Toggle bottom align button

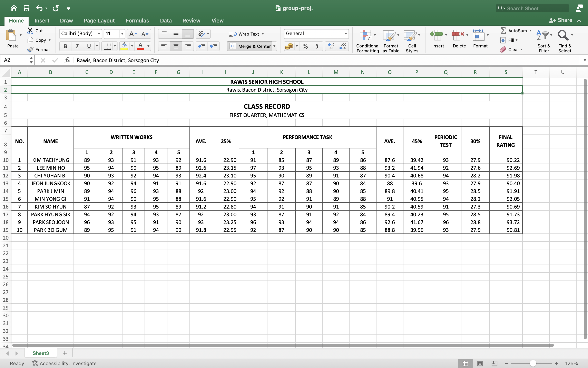pos(188,34)
